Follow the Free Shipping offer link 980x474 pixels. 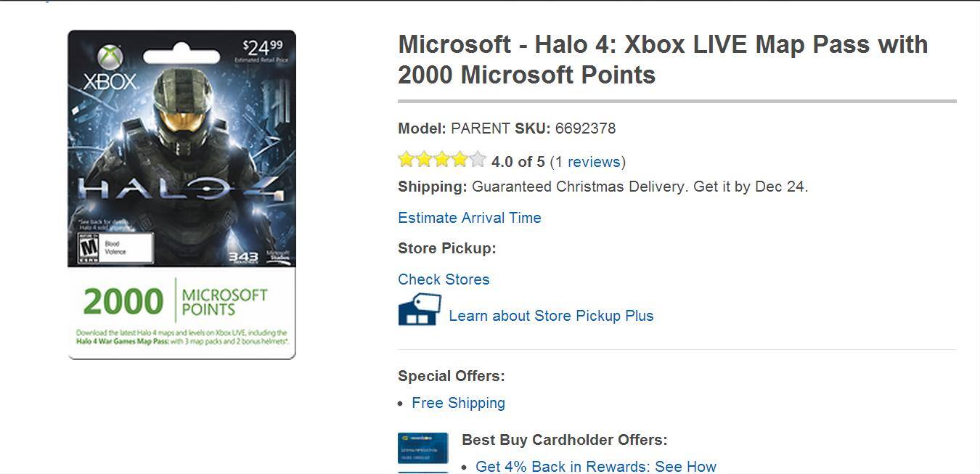(458, 403)
